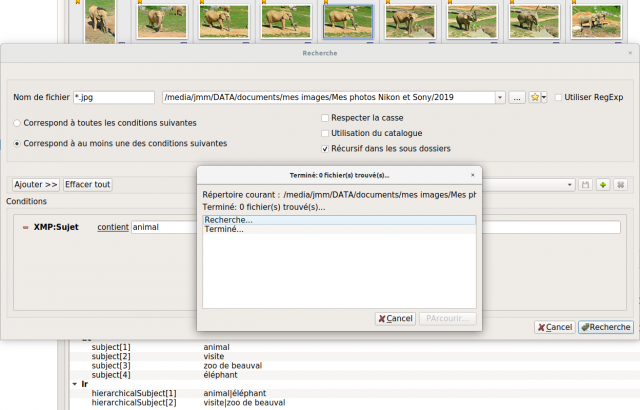
Task: Click the "Ajouter >>" button
Action: point(36,185)
